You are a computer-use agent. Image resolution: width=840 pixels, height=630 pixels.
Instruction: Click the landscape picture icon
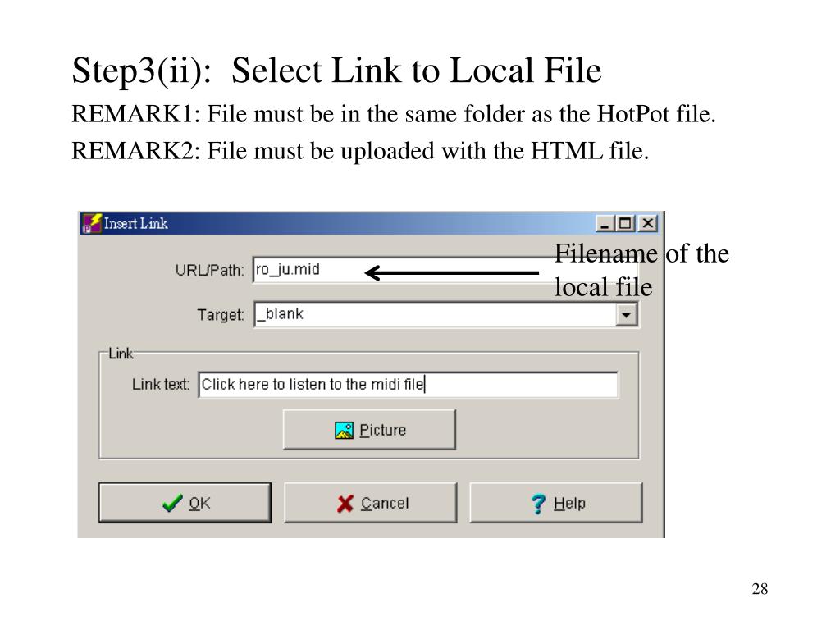pyautogui.click(x=344, y=430)
